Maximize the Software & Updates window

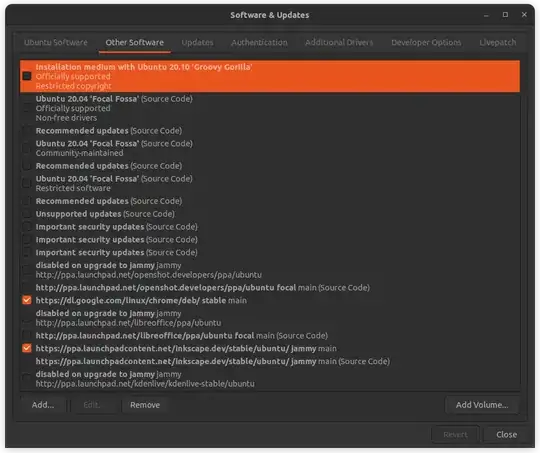click(505, 15)
